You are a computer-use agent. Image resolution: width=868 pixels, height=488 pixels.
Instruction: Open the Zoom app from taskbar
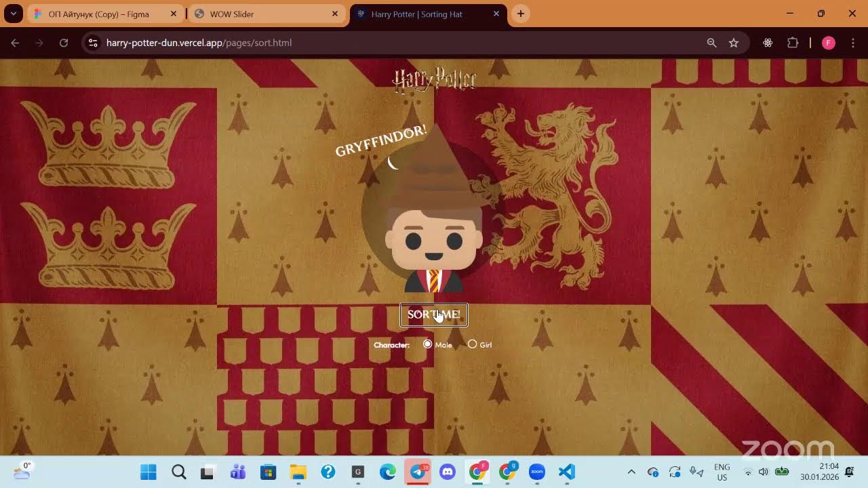[x=537, y=472]
